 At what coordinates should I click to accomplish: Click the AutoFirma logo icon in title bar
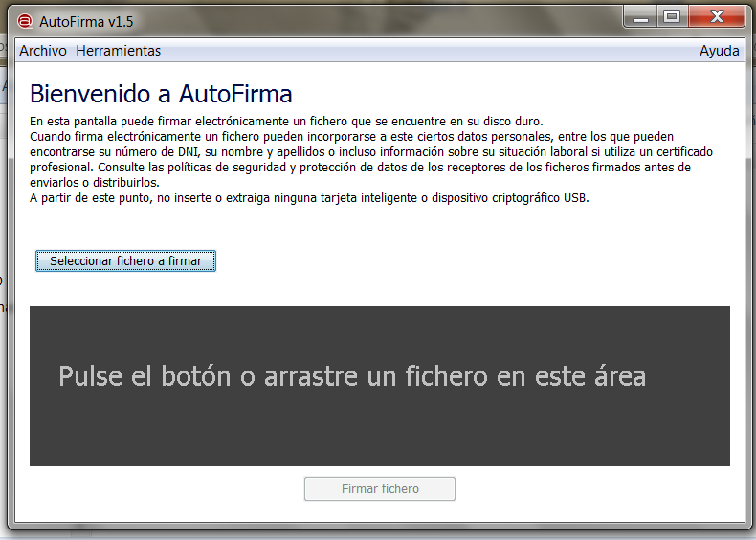click(x=25, y=21)
